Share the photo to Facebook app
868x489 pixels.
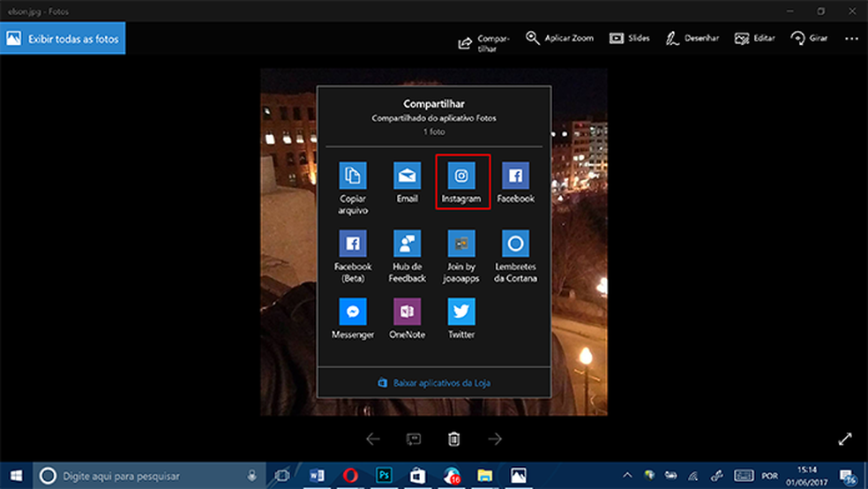tap(515, 182)
